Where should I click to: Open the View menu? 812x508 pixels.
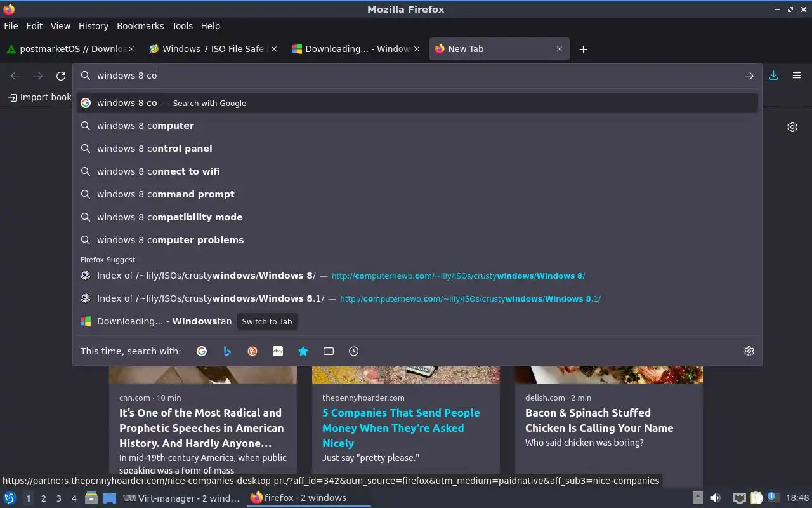click(x=60, y=26)
